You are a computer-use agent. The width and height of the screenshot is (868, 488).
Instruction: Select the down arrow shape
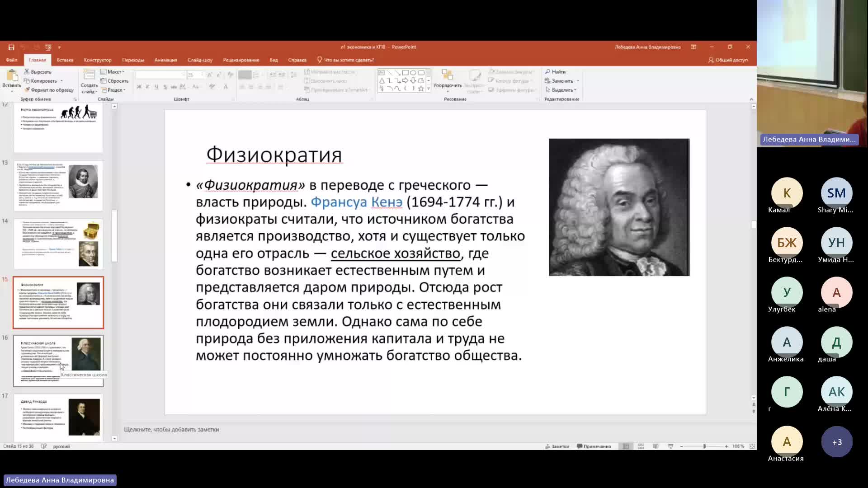pyautogui.click(x=413, y=81)
